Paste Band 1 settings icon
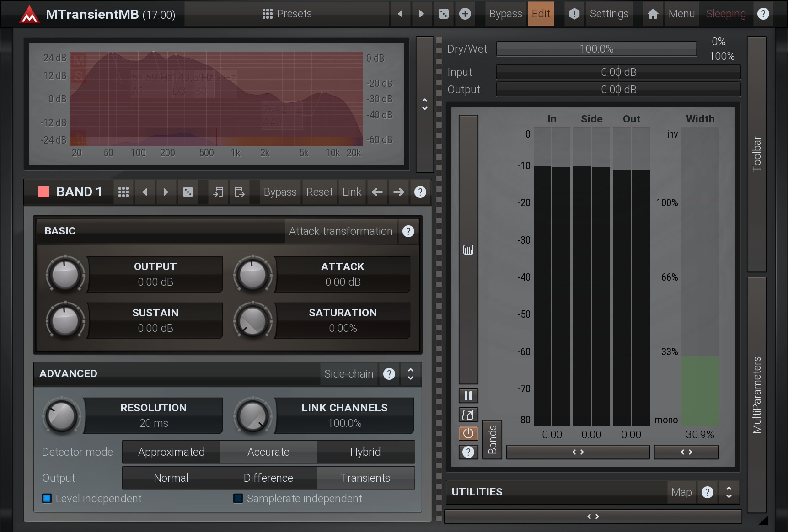The height and width of the screenshot is (532, 788). (239, 192)
